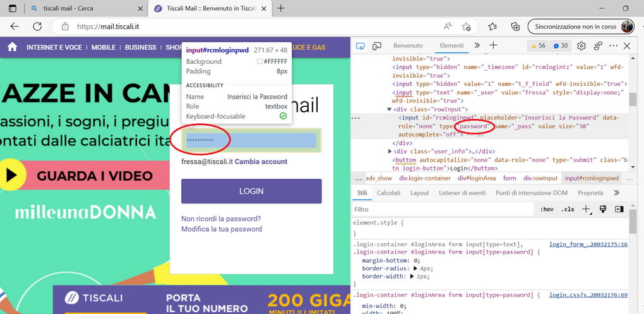The image size is (644, 314).
Task: Show more DevTools tabs chevron near Elementi
Action: click(x=477, y=45)
